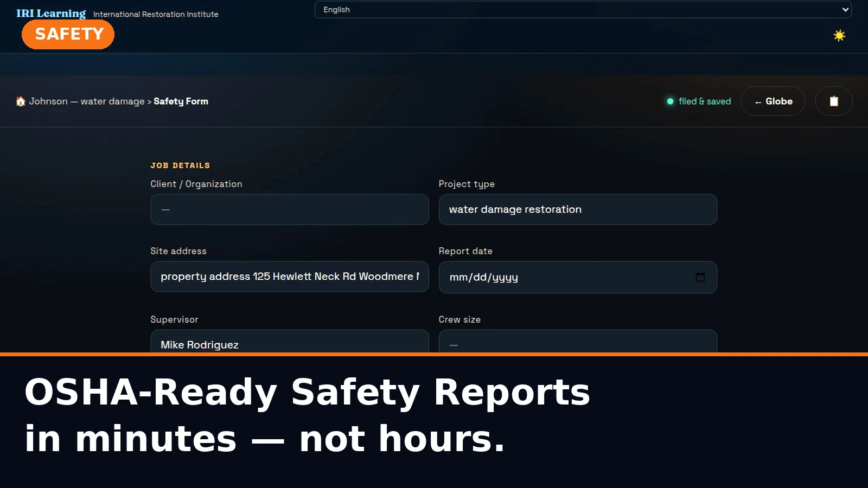
Task: Click the clipboard icon button
Action: [x=834, y=101]
